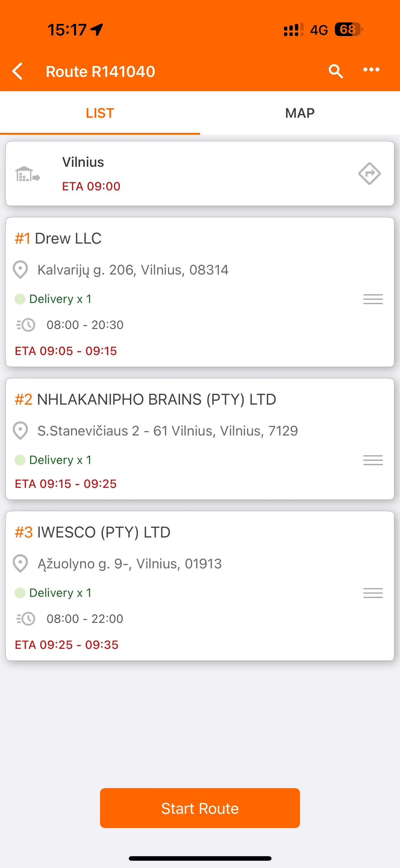Tap the location pin for S.Stanevičiaus address
This screenshot has height=868, width=400.
click(20, 431)
